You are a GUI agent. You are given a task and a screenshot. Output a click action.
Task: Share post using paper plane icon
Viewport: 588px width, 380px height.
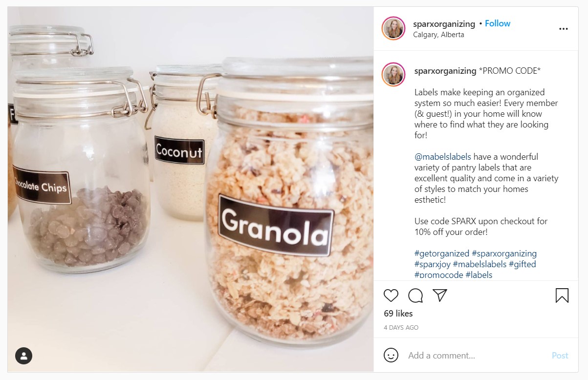click(440, 296)
